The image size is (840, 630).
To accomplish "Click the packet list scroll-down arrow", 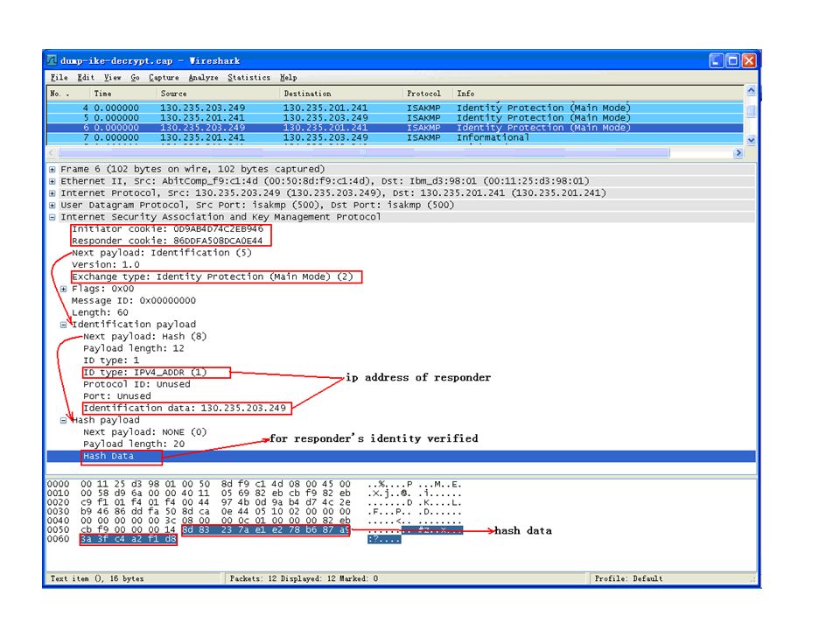I will pos(751,140).
